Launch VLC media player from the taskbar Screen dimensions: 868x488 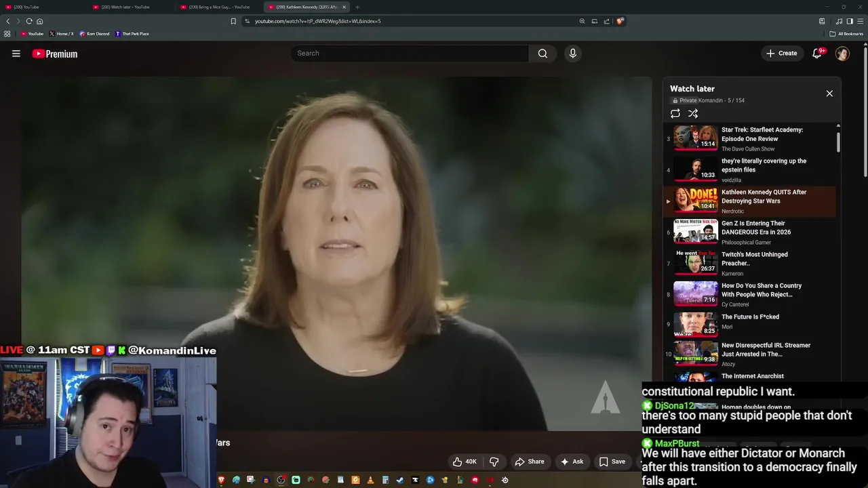pyautogui.click(x=370, y=480)
